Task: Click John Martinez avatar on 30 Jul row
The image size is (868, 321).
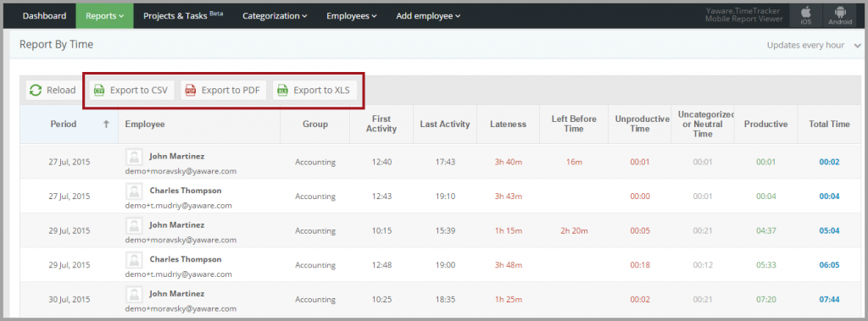Action: coord(135,295)
